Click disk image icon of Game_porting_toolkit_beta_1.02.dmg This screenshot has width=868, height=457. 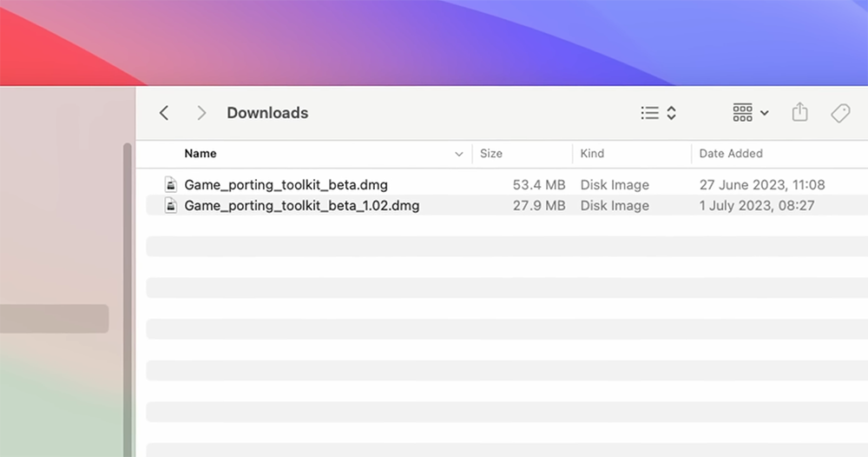click(x=171, y=206)
